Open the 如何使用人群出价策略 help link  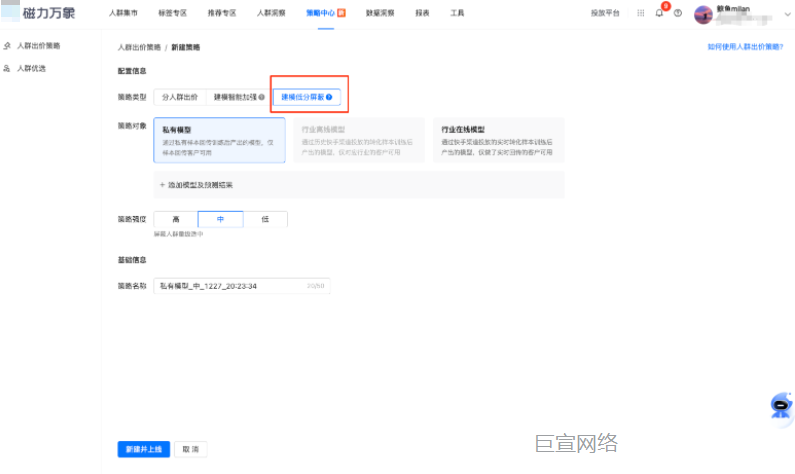[745, 47]
